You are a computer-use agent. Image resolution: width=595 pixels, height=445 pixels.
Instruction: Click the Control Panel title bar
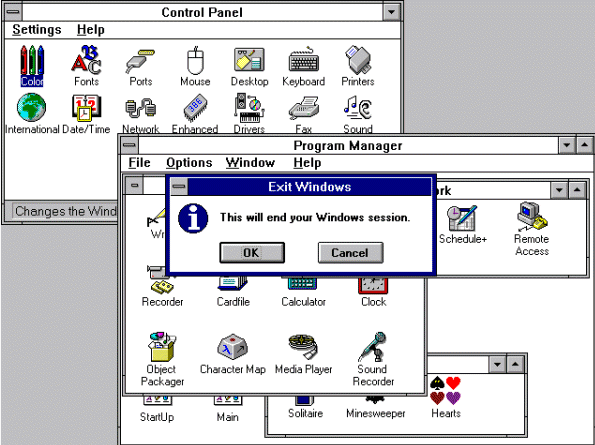202,12
